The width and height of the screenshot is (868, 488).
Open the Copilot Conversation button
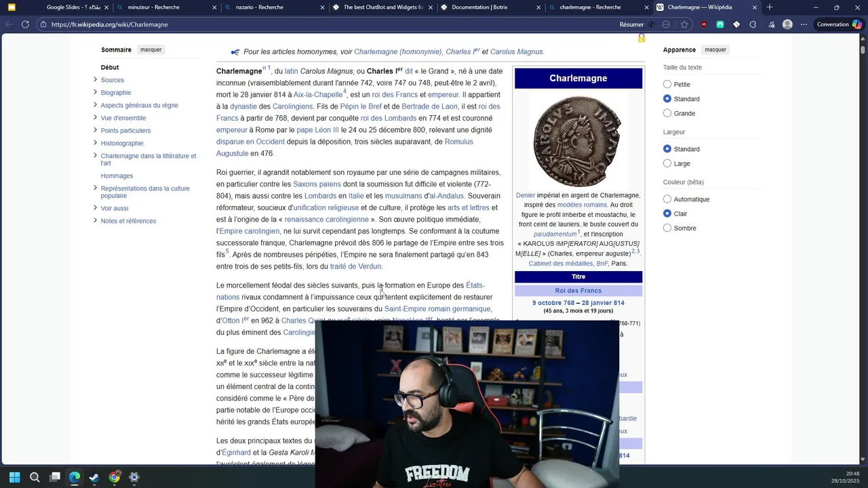pyautogui.click(x=838, y=24)
